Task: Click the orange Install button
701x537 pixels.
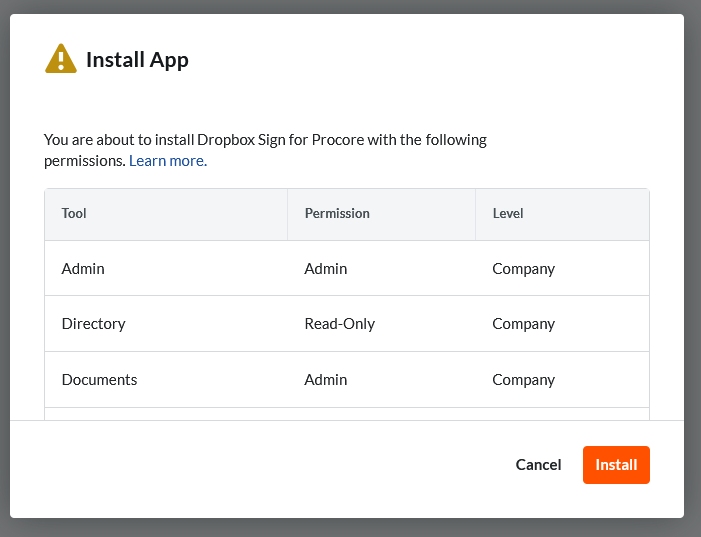Action: [x=616, y=465]
